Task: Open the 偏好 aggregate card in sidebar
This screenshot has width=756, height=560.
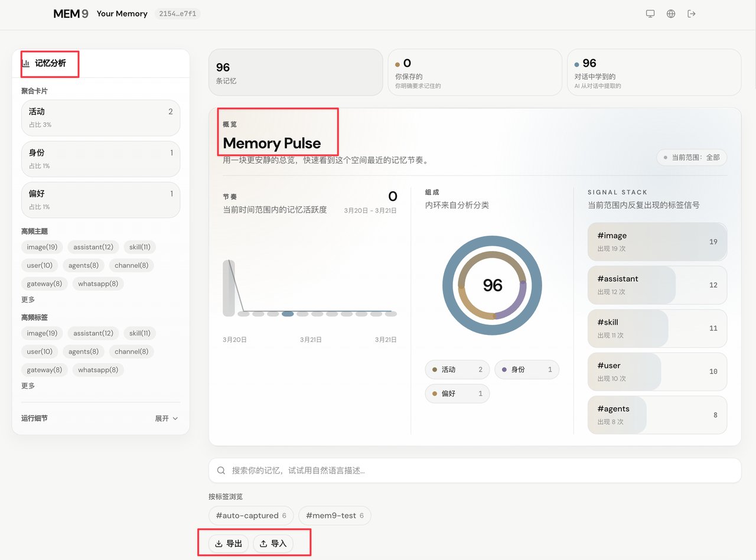Action: pyautogui.click(x=100, y=200)
